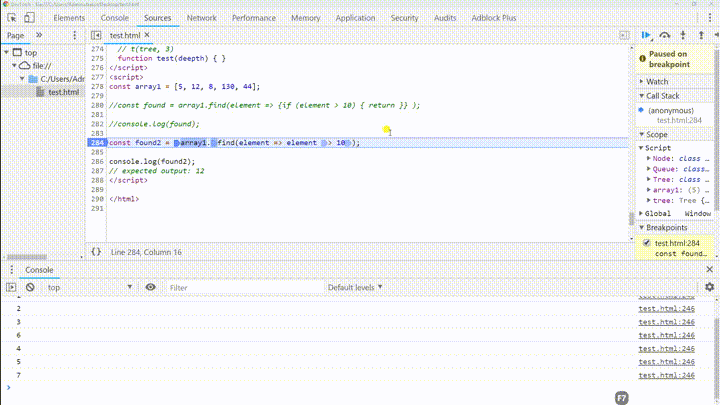Toggle the device toolbar icon
This screenshot has height=405, width=720.
[29, 18]
